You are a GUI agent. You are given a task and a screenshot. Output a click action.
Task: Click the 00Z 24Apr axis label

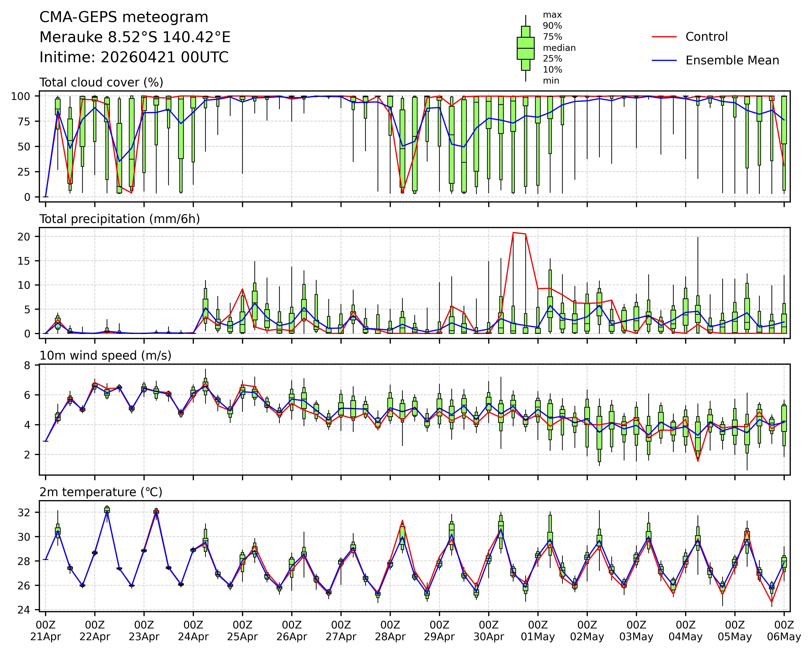pyautogui.click(x=193, y=631)
